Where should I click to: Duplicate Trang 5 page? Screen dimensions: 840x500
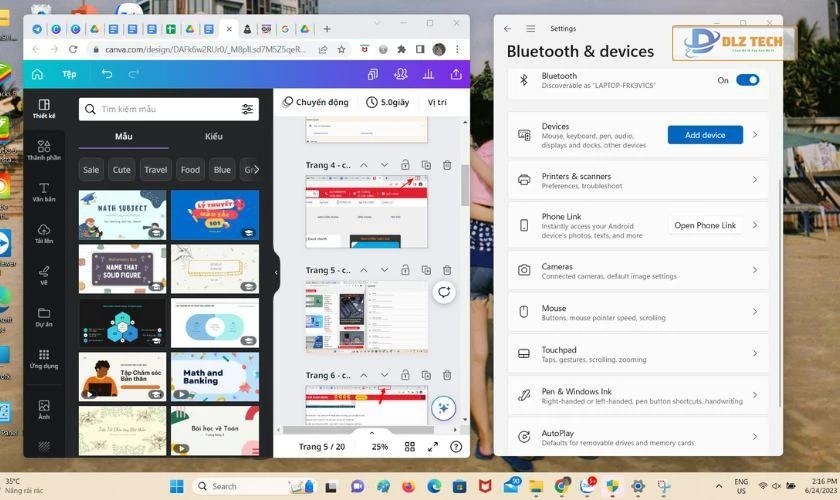(x=426, y=270)
